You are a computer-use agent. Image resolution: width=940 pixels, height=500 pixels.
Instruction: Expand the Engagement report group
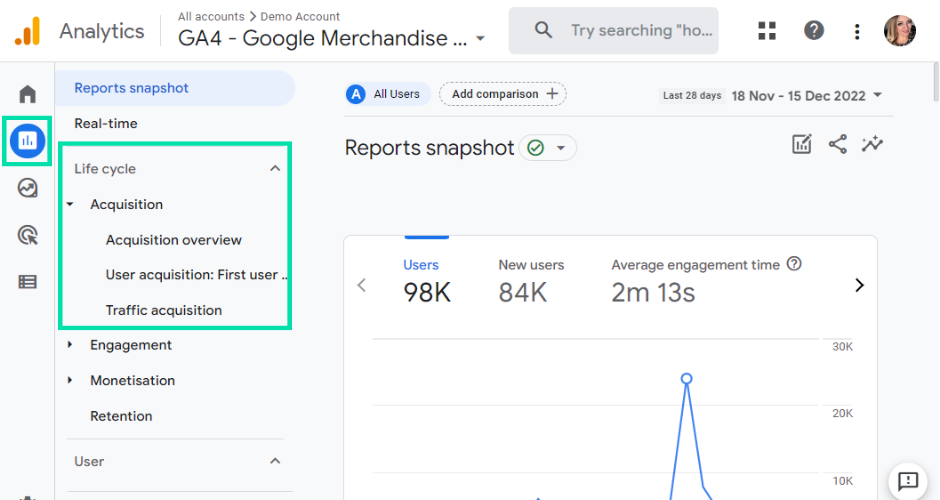70,345
